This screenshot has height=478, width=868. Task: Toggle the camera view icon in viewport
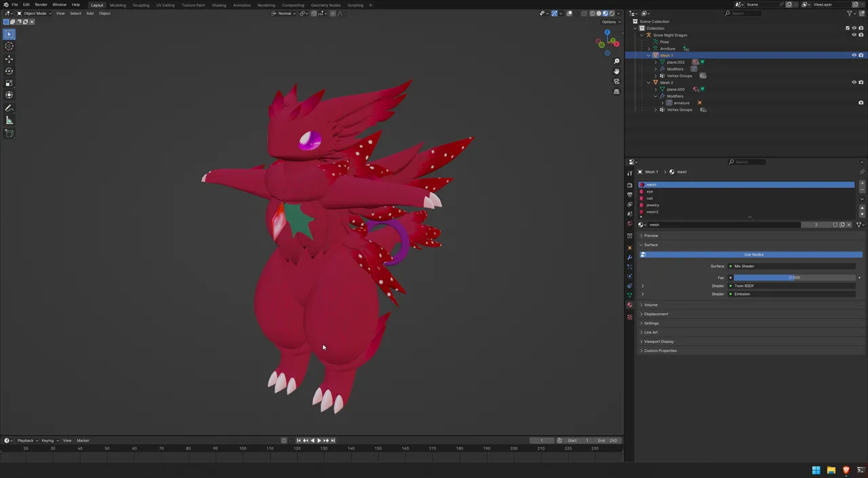[x=616, y=81]
